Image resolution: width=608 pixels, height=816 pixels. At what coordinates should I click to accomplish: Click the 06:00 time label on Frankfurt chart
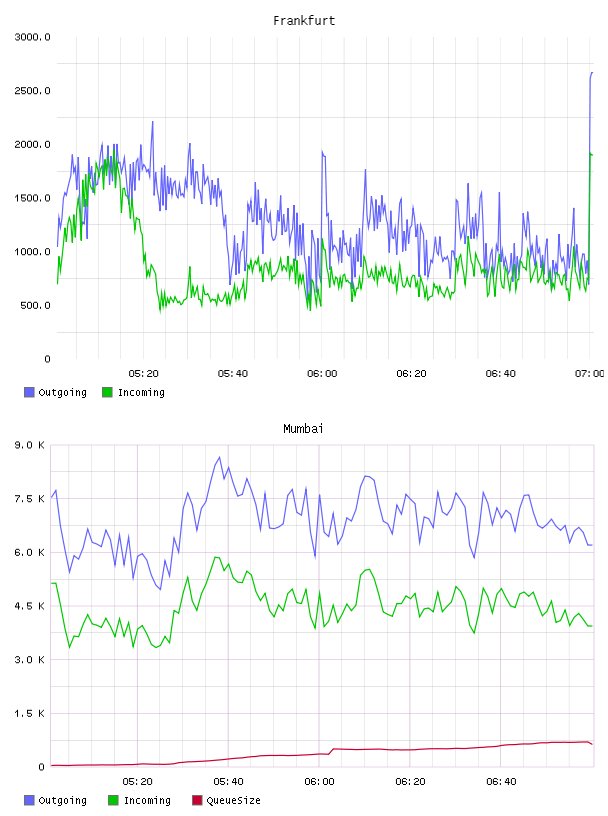pos(322,374)
